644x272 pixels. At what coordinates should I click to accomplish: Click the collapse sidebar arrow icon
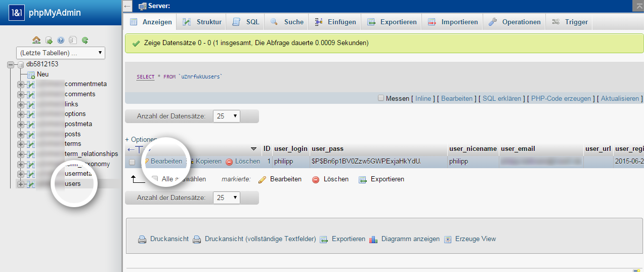[128, 6]
